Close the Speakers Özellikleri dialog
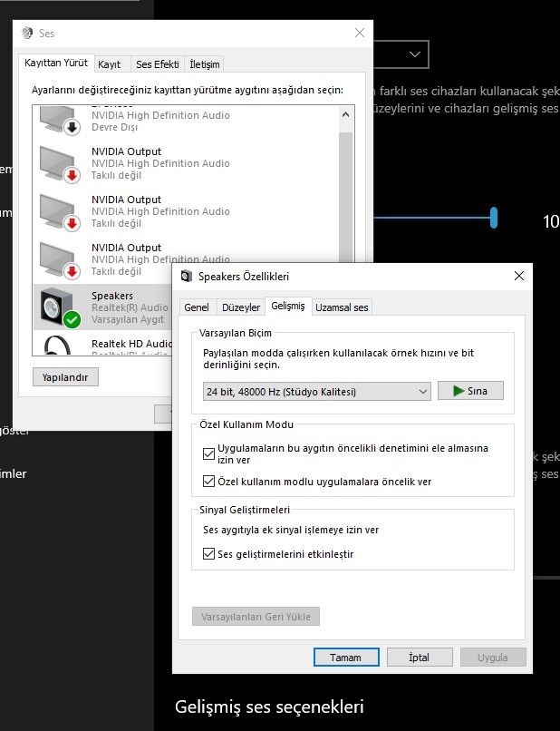The image size is (560, 731). pyautogui.click(x=519, y=276)
